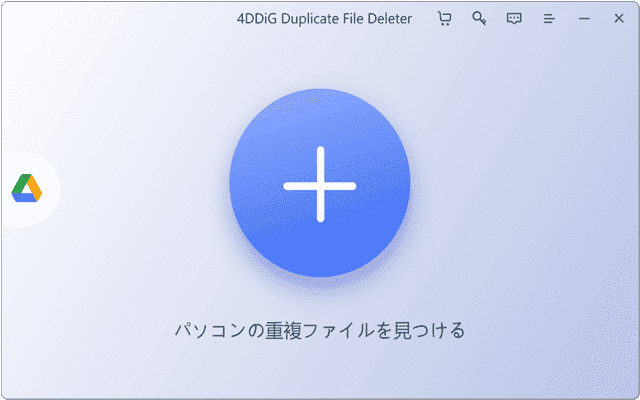Open the Google Drive side tab
640x400 pixels.
27,188
